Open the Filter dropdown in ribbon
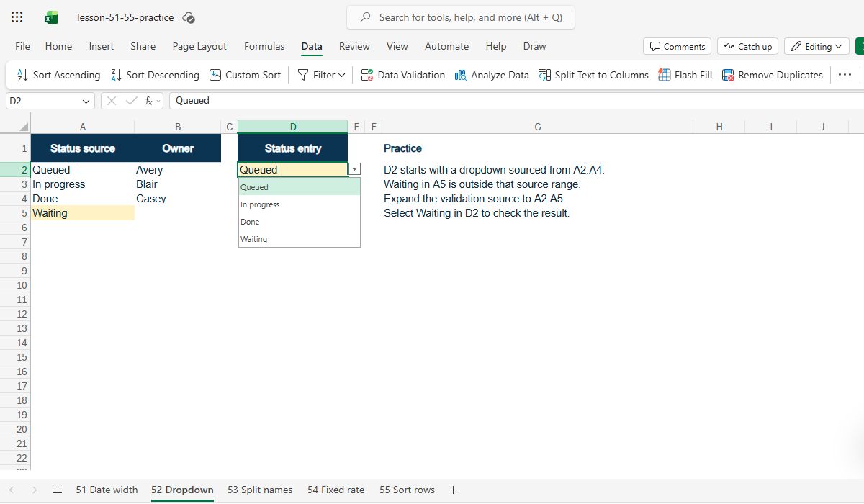This screenshot has width=864, height=504. click(321, 75)
